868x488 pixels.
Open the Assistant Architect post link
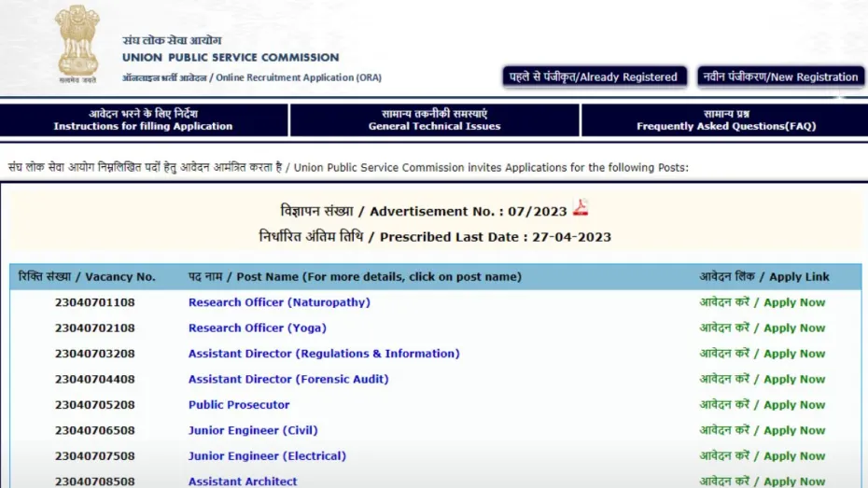click(243, 481)
